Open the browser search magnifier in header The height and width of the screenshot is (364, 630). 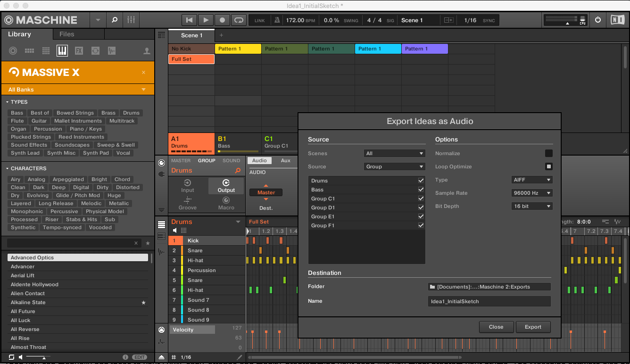click(x=114, y=20)
